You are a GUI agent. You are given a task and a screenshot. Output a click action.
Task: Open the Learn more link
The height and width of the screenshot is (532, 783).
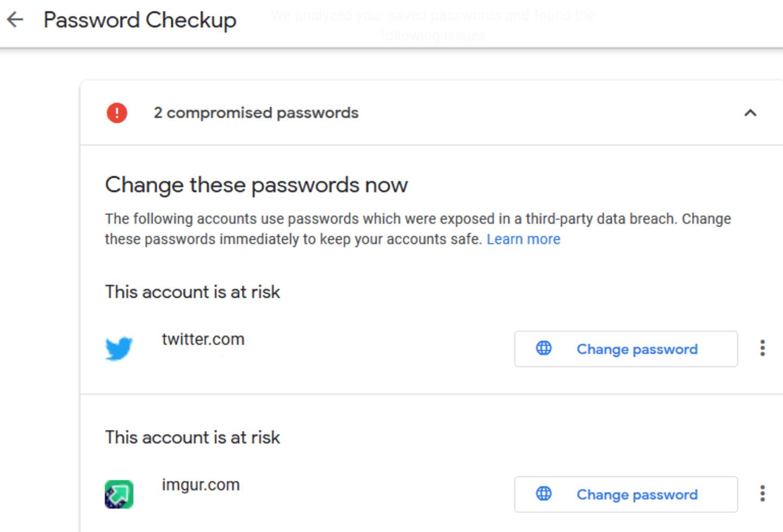[x=523, y=239]
